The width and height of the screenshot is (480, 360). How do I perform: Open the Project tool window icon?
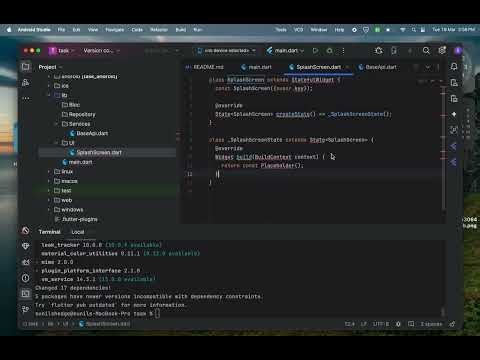26,67
